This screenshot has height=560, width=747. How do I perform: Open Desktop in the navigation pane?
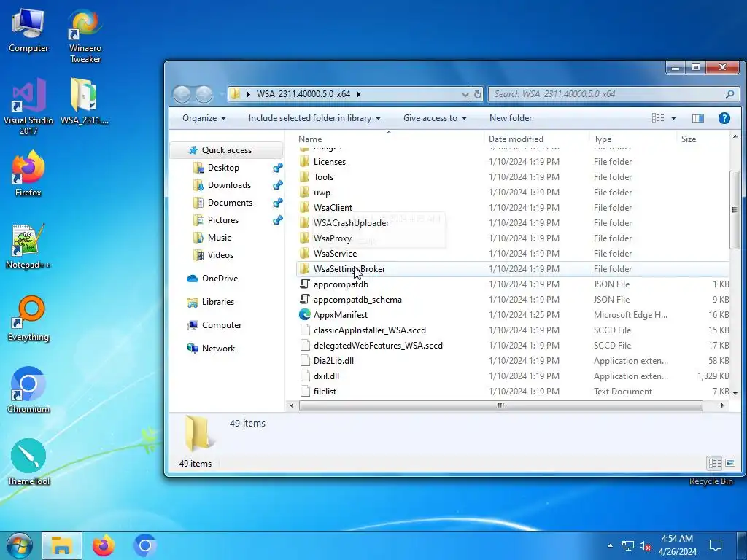pyautogui.click(x=223, y=168)
